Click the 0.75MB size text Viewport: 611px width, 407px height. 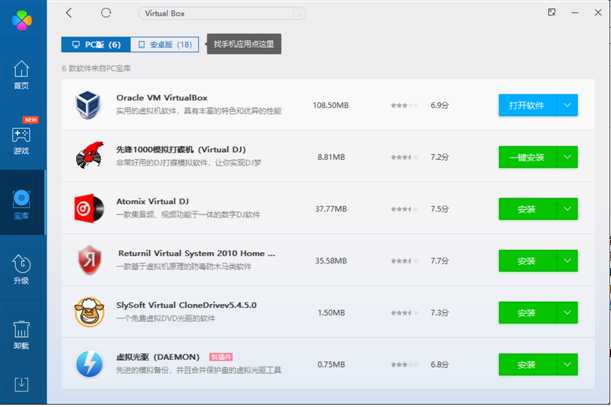(x=331, y=365)
